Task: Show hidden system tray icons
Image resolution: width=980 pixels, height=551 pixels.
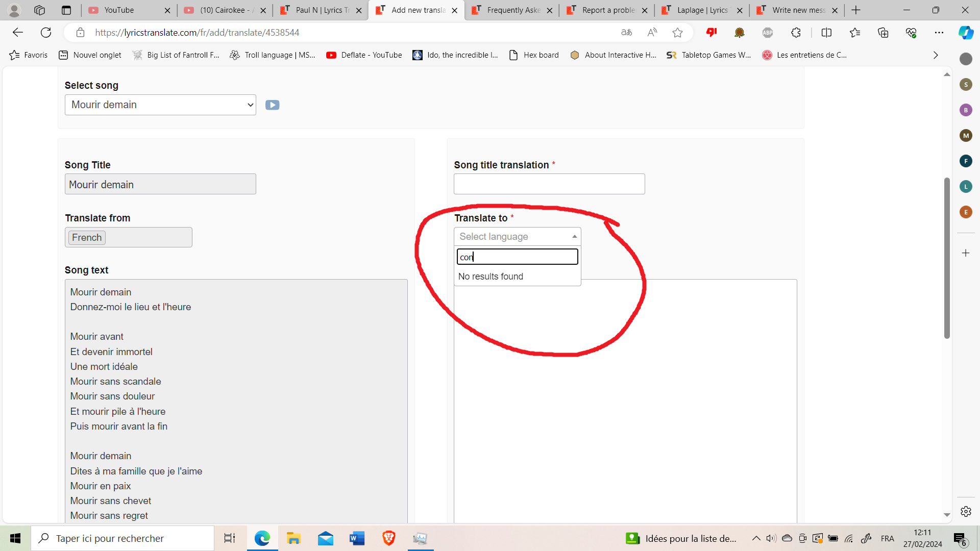Action: pos(756,538)
